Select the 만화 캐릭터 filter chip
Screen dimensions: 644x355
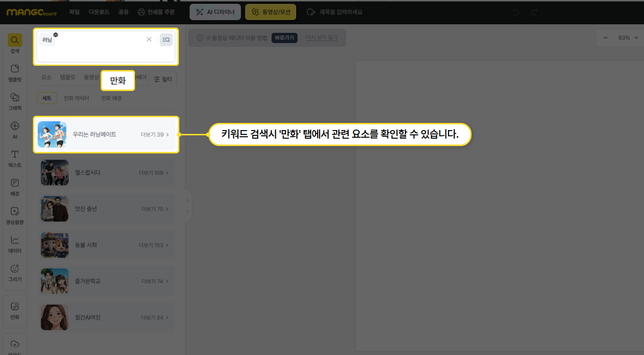click(x=76, y=98)
